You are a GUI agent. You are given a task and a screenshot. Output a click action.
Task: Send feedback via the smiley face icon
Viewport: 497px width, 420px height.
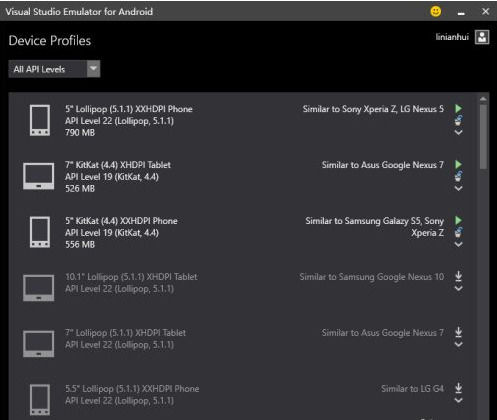point(436,12)
